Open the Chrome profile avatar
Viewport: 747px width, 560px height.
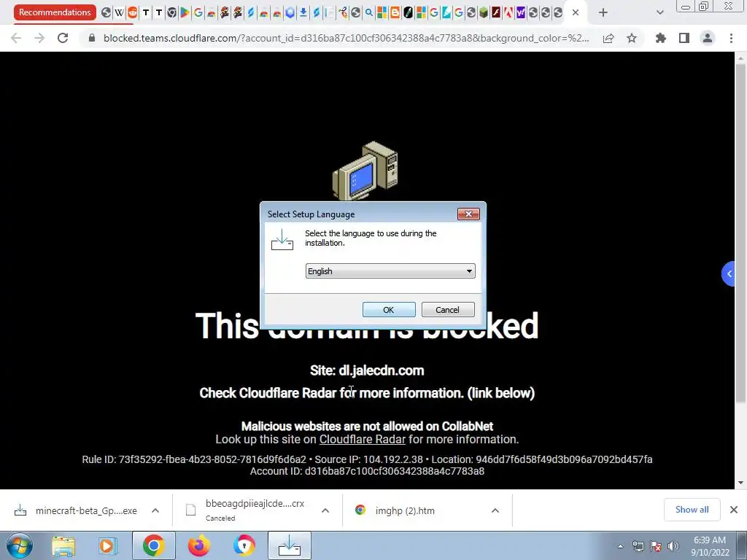pos(708,38)
